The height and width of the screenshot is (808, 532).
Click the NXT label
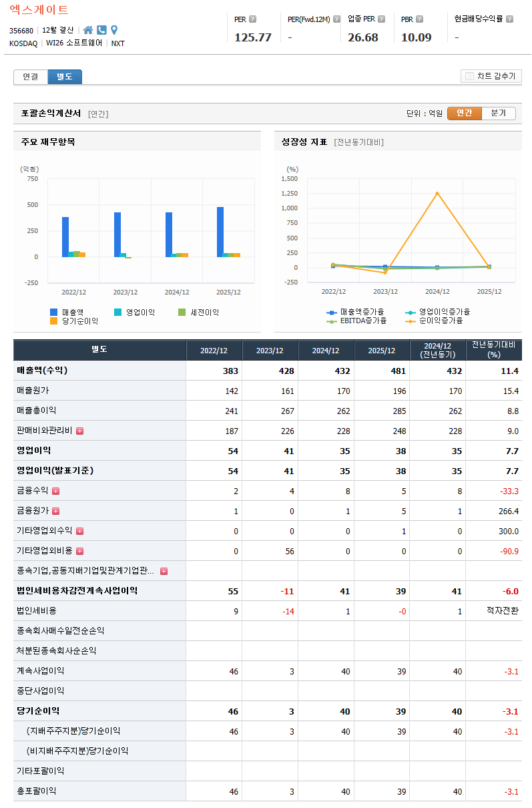pos(117,43)
